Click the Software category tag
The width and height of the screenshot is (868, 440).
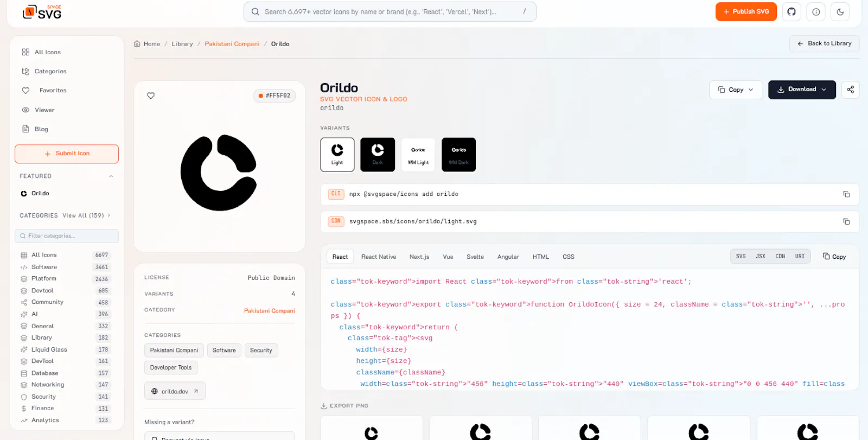pos(224,350)
